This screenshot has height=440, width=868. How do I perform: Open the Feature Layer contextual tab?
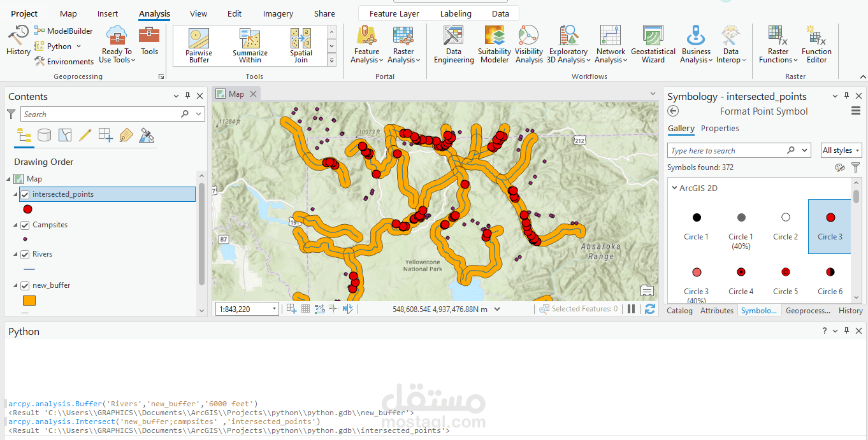click(x=394, y=13)
